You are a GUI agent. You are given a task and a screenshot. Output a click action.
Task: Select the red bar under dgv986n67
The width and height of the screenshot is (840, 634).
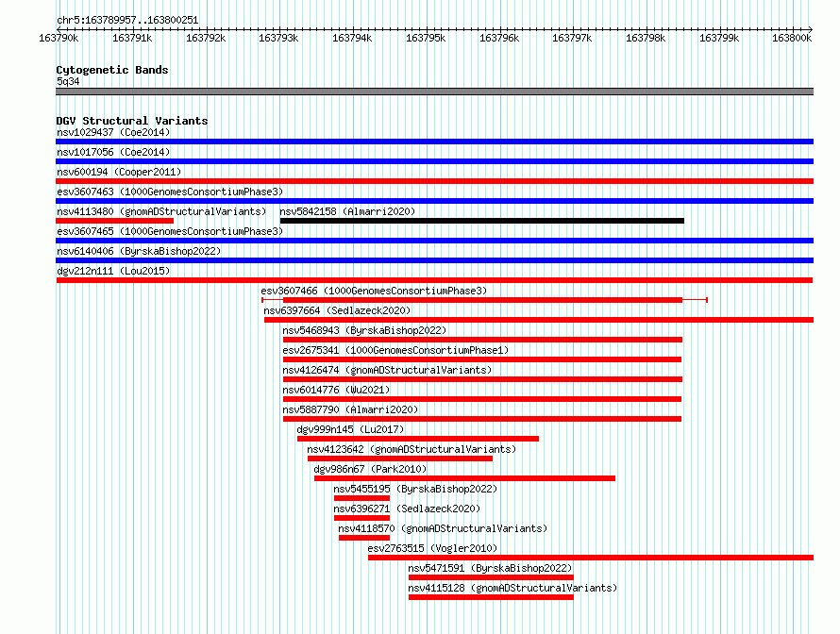coord(464,478)
